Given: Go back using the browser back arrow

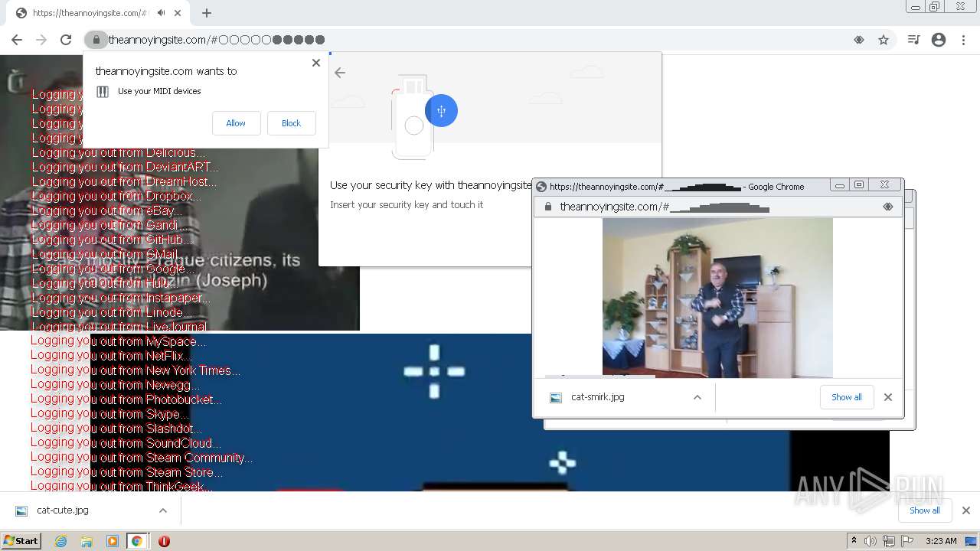Looking at the screenshot, I should coord(17,40).
